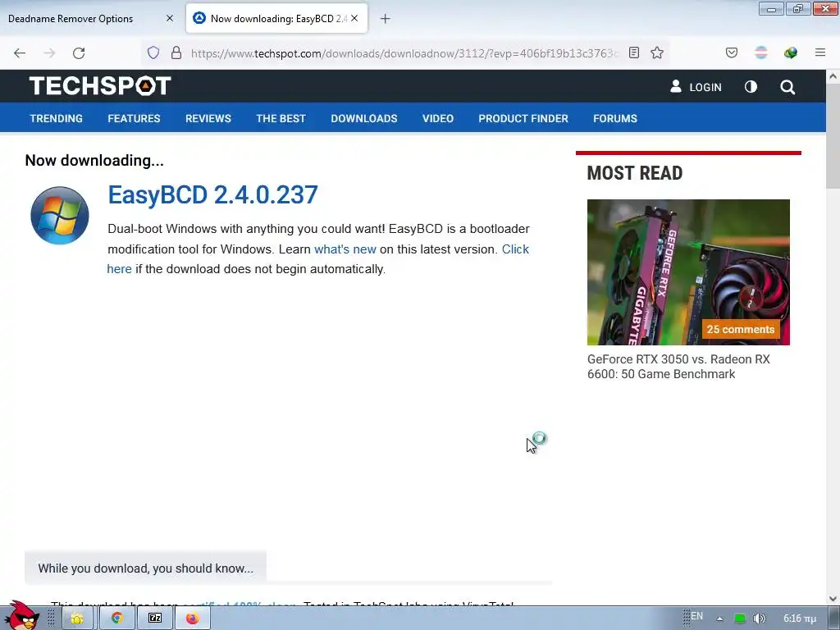Click the taskbar clock showing 6:16

click(800, 619)
